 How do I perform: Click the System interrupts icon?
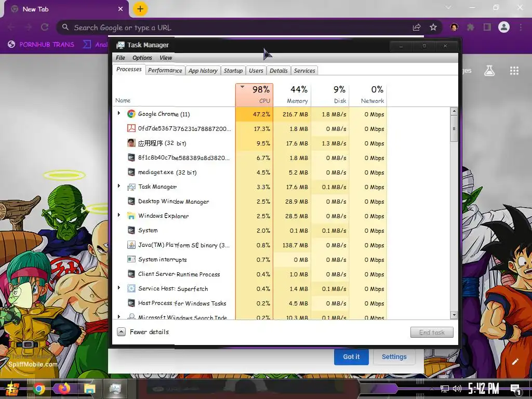[131, 259]
